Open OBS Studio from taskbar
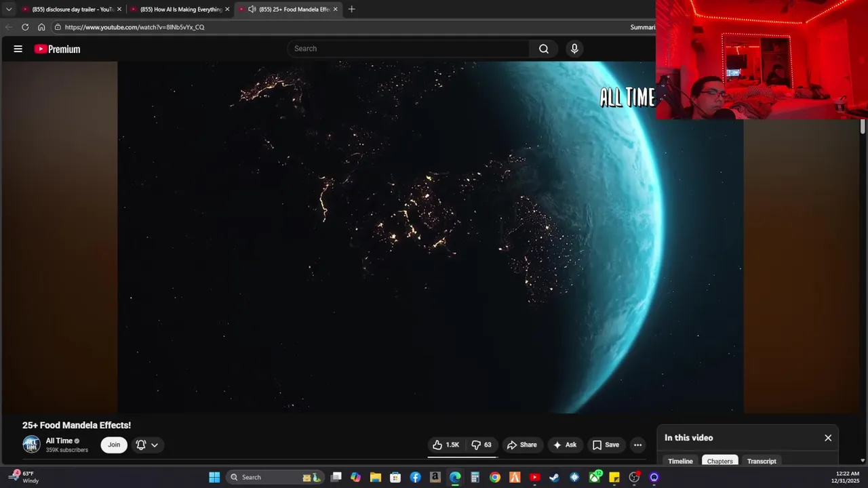 tap(634, 477)
